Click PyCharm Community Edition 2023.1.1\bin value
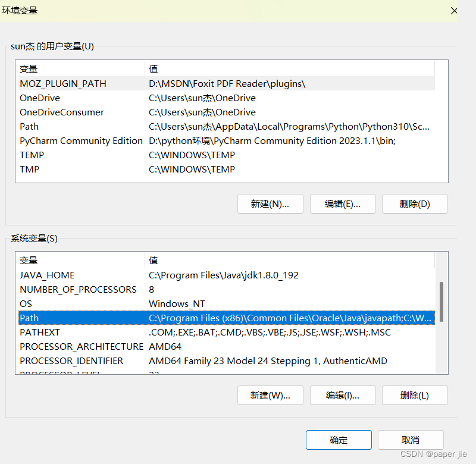The width and height of the screenshot is (476, 464). (x=272, y=140)
